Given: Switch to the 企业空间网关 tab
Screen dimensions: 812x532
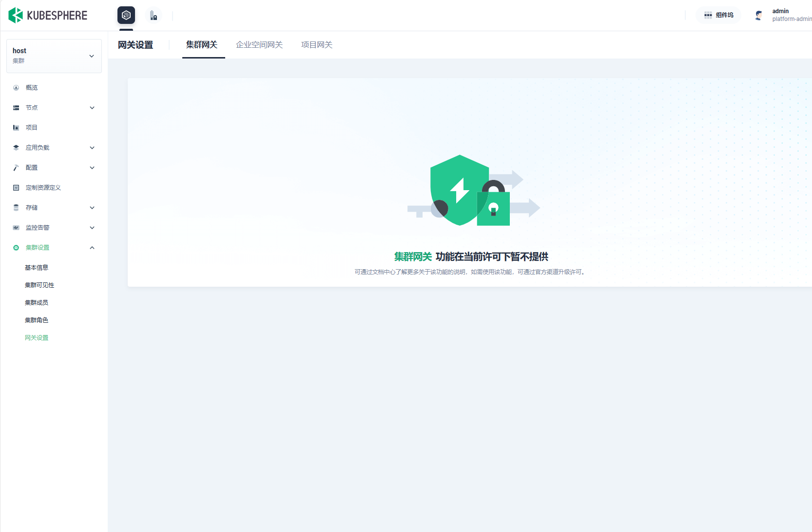Looking at the screenshot, I should [259, 45].
